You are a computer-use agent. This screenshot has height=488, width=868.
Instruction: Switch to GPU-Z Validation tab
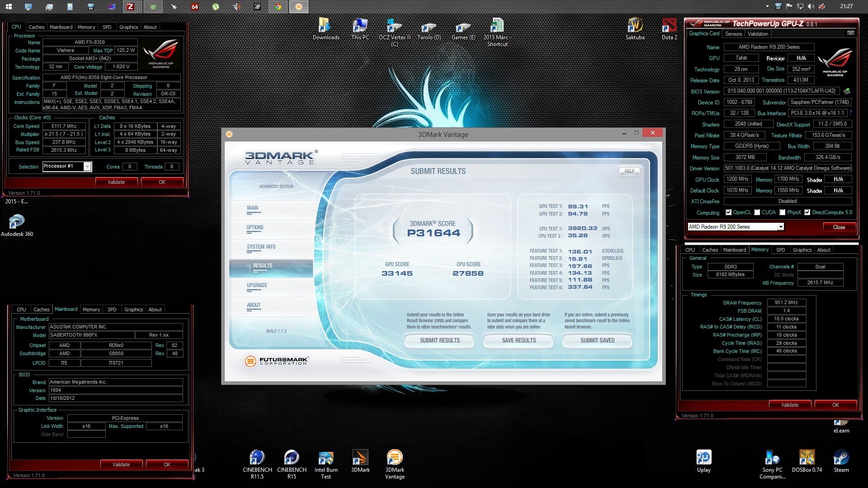pyautogui.click(x=758, y=34)
